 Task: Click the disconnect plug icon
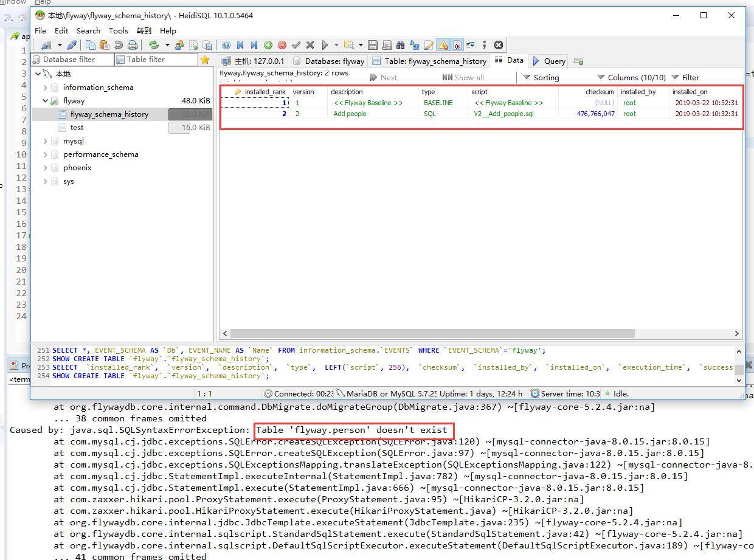click(72, 45)
